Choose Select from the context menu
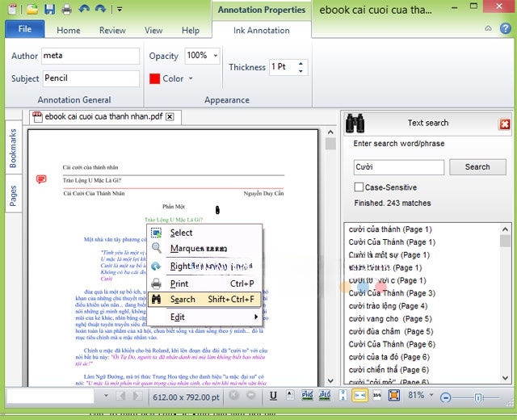 tap(204, 233)
